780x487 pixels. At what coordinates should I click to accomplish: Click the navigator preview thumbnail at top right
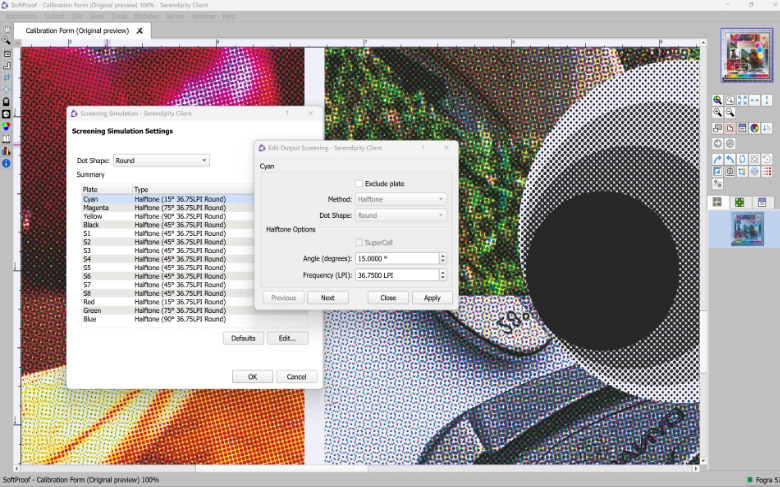click(x=747, y=55)
